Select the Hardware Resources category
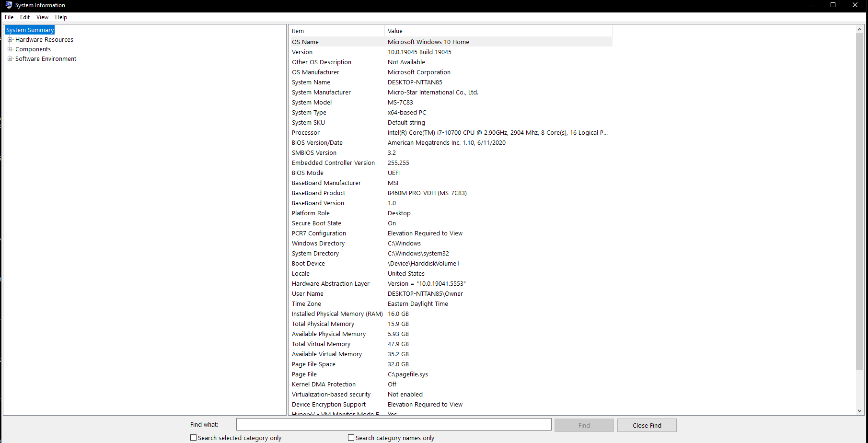 (x=44, y=40)
